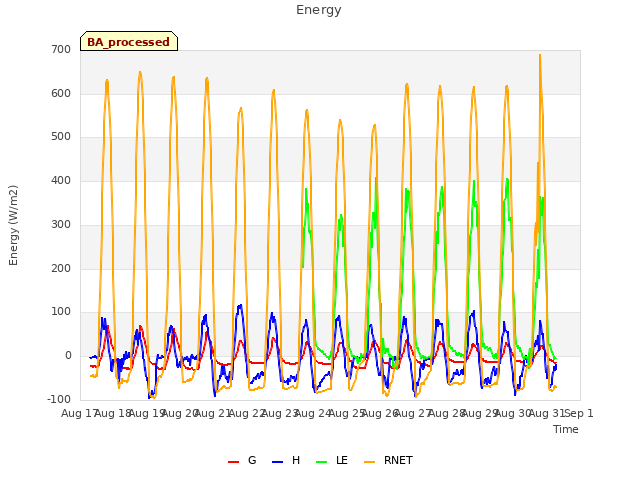Click the 300 y-axis tick label
Image resolution: width=640 pixels, height=480 pixels.
[61, 224]
